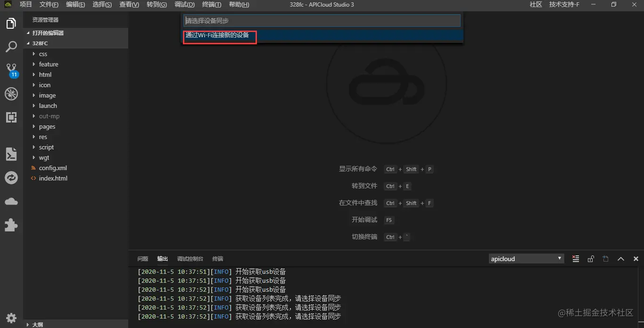
Task: Clear the output panel log
Action: pos(576,259)
